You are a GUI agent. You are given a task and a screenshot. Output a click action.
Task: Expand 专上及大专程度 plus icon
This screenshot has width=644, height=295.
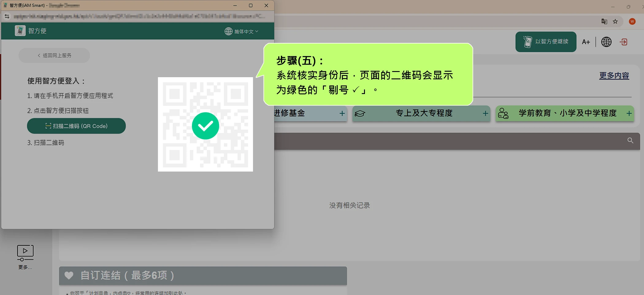(x=485, y=113)
